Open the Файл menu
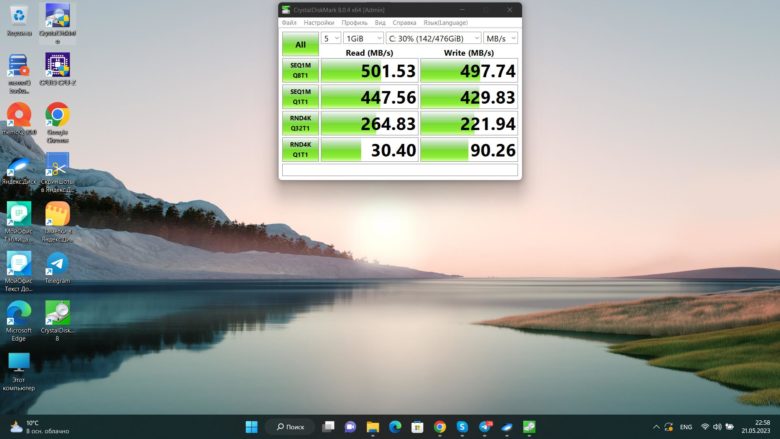The width and height of the screenshot is (780, 439). (289, 23)
